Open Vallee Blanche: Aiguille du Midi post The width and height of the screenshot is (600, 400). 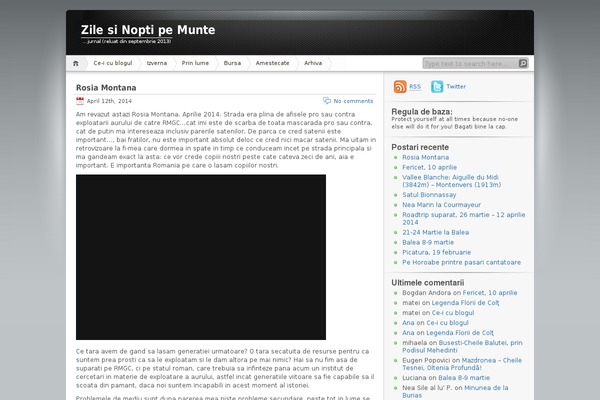[x=452, y=181]
